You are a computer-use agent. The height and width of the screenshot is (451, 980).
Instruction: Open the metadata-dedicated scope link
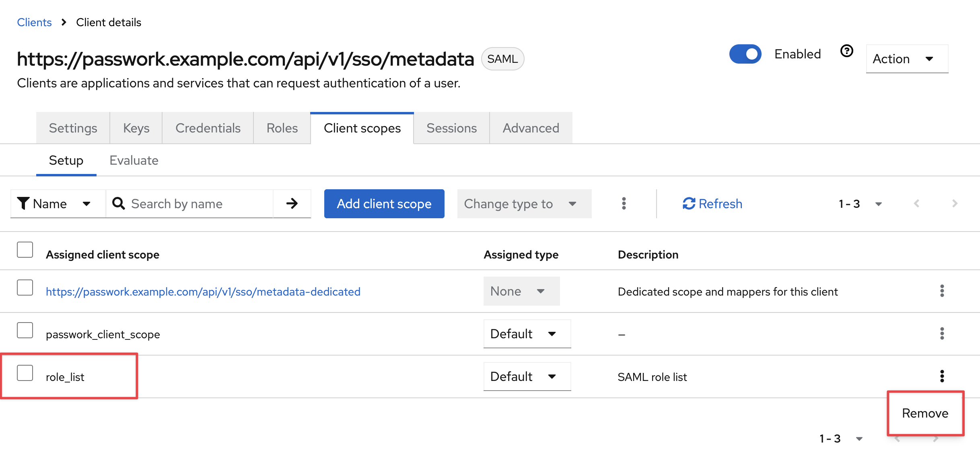point(203,291)
